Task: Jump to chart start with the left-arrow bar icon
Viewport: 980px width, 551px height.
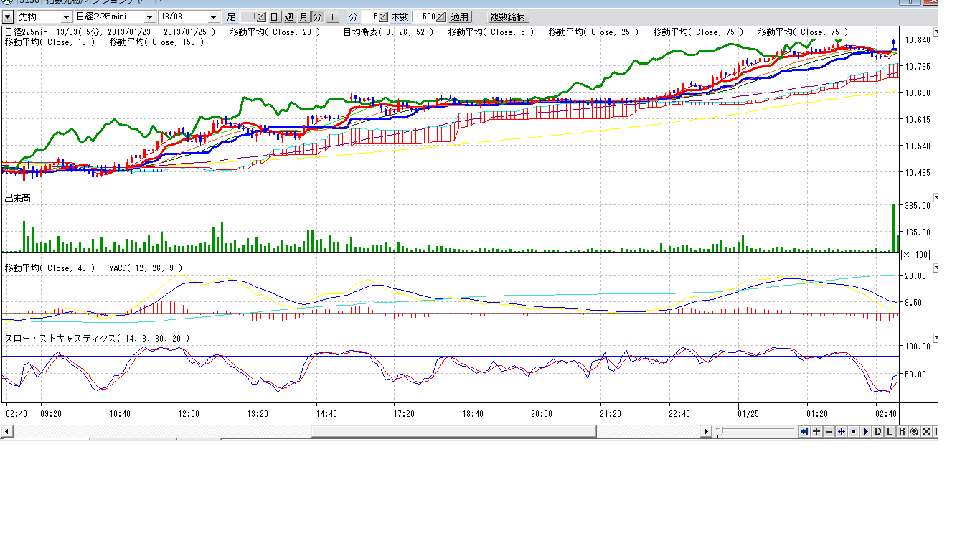Action: [x=804, y=431]
